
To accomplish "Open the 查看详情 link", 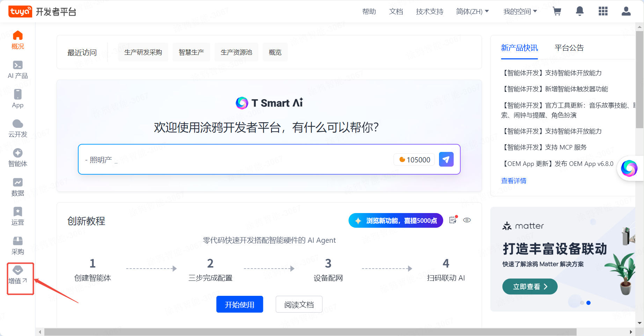I will click(514, 181).
